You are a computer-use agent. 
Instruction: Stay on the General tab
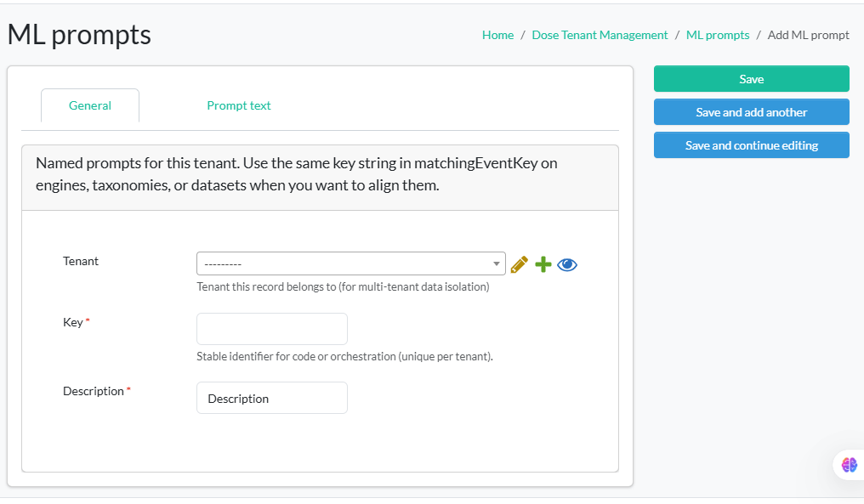89,105
